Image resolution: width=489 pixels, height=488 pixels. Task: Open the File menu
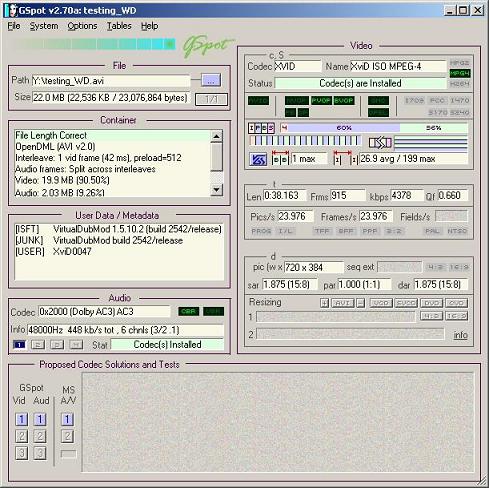[14, 26]
